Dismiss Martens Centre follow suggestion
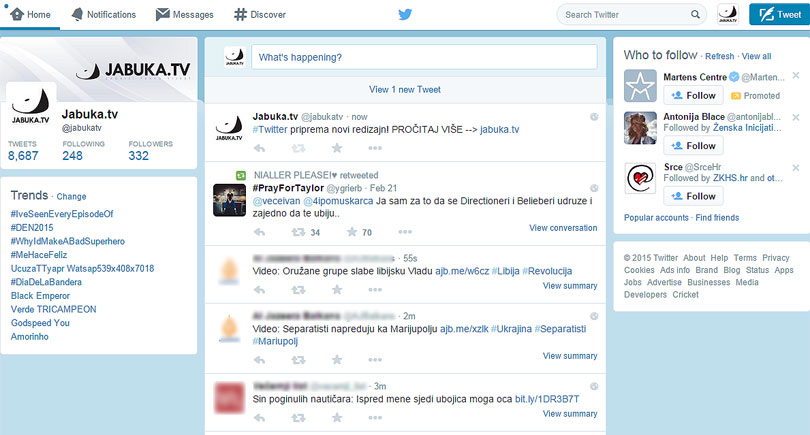The image size is (810, 435). click(x=796, y=77)
